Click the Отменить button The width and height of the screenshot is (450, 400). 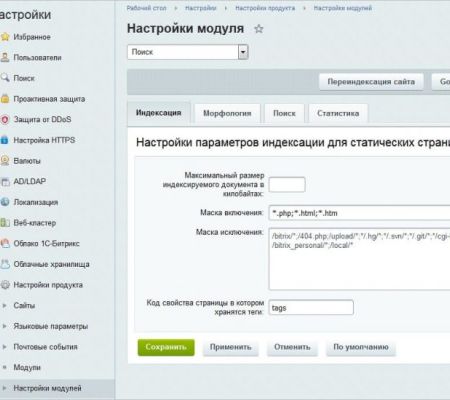[x=292, y=347]
